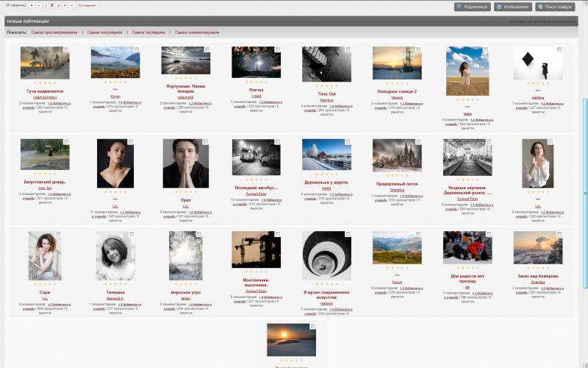Open the Изображения images button

click(x=512, y=7)
